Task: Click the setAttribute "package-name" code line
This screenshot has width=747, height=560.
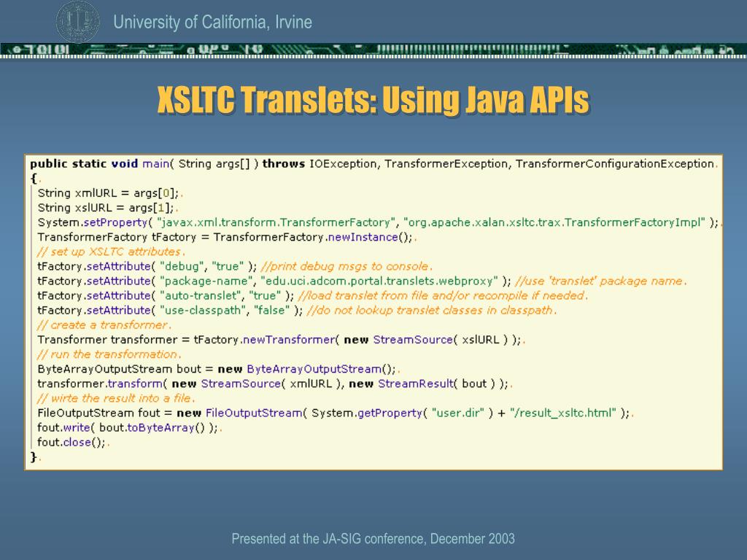Action: click(x=360, y=281)
